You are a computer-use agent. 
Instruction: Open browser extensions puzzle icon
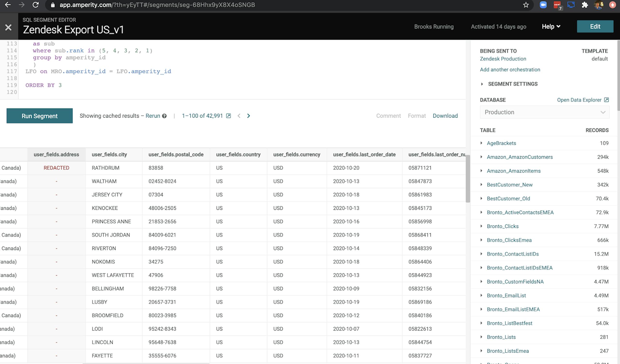[585, 5]
